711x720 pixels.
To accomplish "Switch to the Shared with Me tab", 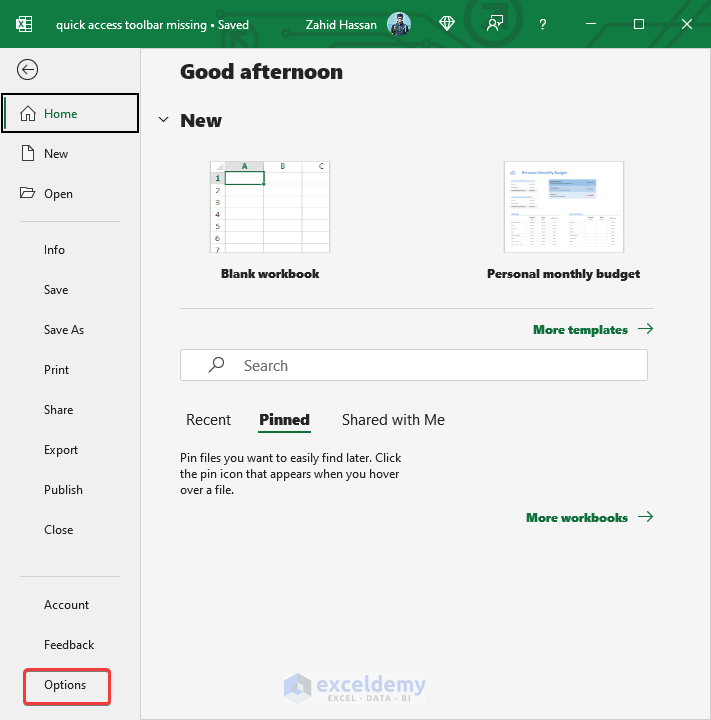I will coord(393,420).
